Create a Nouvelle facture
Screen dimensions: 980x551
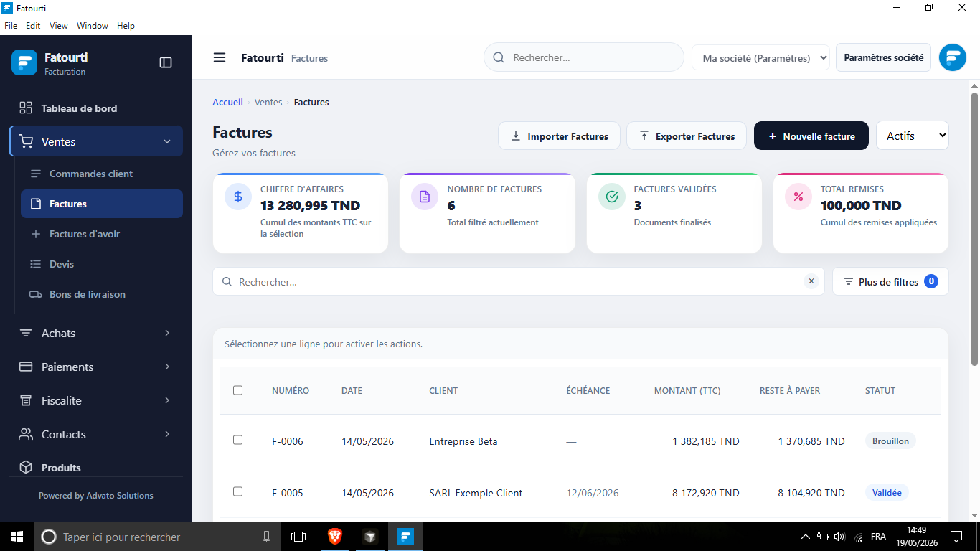point(811,136)
